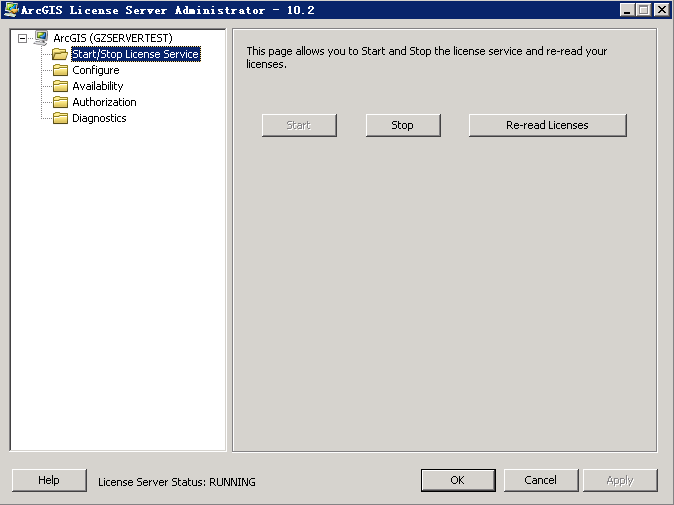Click the folder icon next to Availability

[x=60, y=86]
